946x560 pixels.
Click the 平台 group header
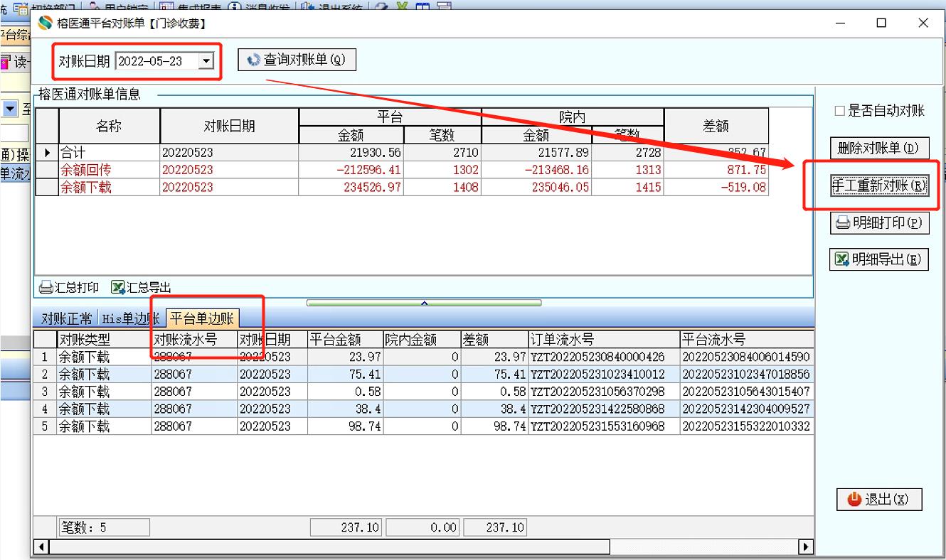(x=390, y=117)
